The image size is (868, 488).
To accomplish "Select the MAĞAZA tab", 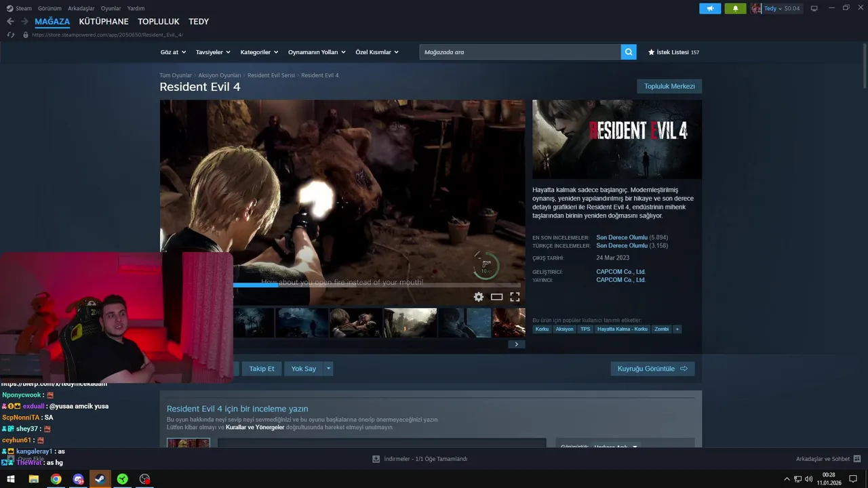I will point(52,22).
